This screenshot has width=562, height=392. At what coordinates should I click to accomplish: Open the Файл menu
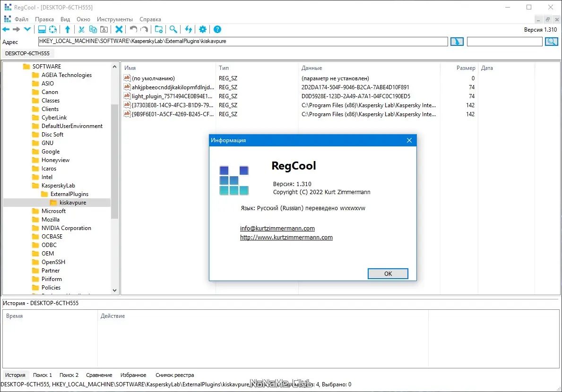(x=21, y=19)
